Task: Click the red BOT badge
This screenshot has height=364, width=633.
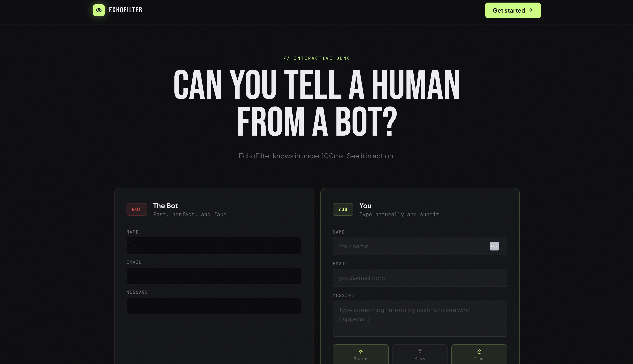Action: (137, 209)
